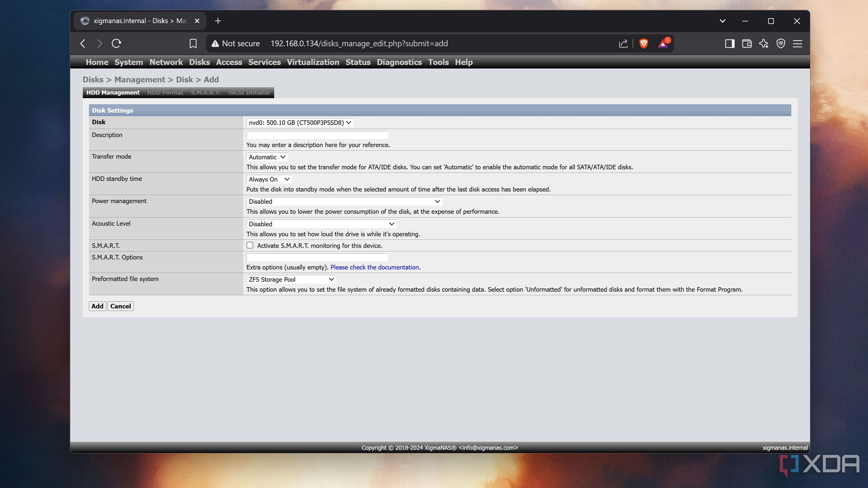868x488 pixels.
Task: Open the Status menu
Action: tap(358, 62)
